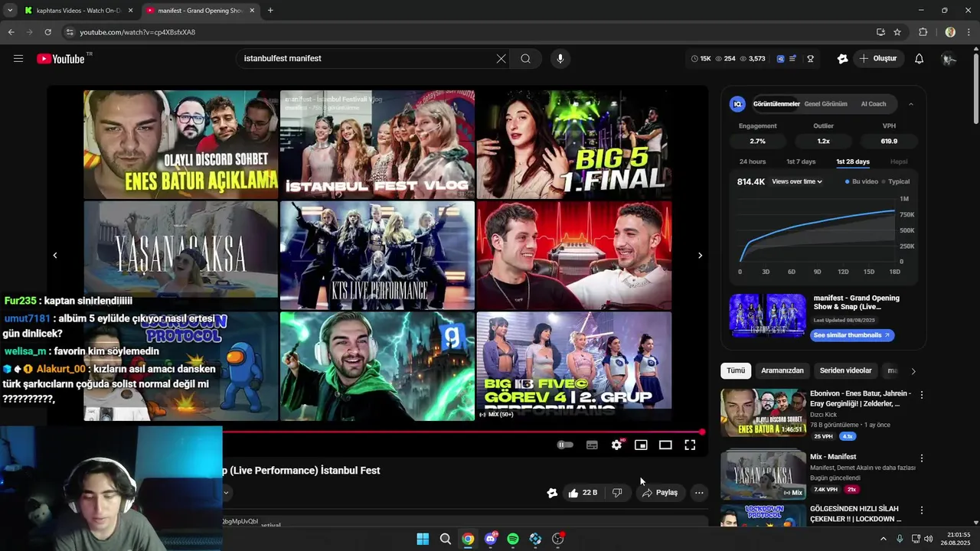Go to next end-screen suggestions

pos(700,256)
